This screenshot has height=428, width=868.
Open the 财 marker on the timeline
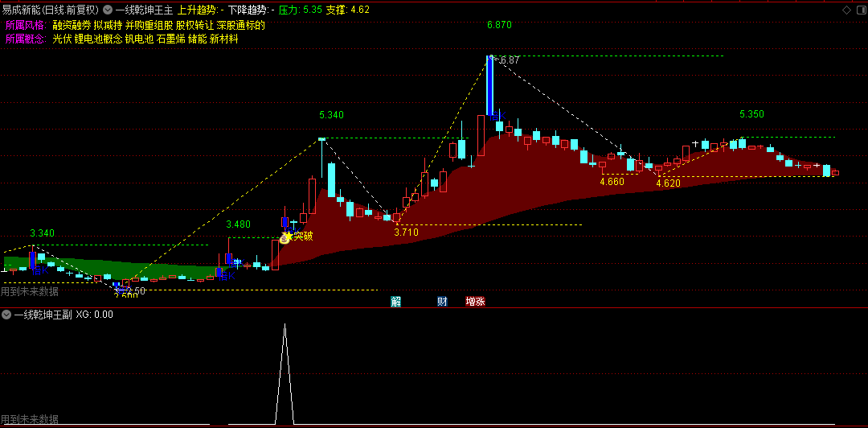point(442,302)
